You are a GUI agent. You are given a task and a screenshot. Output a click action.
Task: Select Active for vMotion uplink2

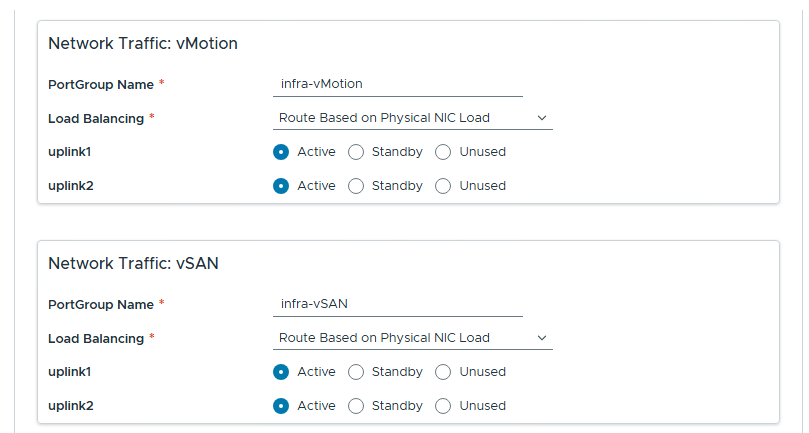tap(281, 186)
